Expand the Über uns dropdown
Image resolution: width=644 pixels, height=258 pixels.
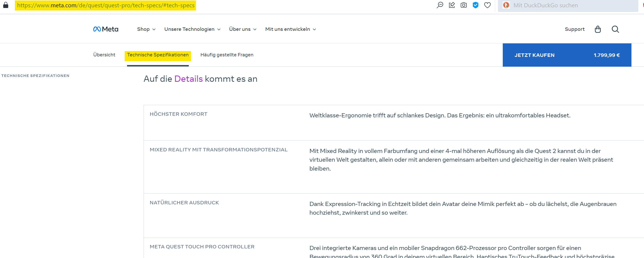[x=242, y=29]
